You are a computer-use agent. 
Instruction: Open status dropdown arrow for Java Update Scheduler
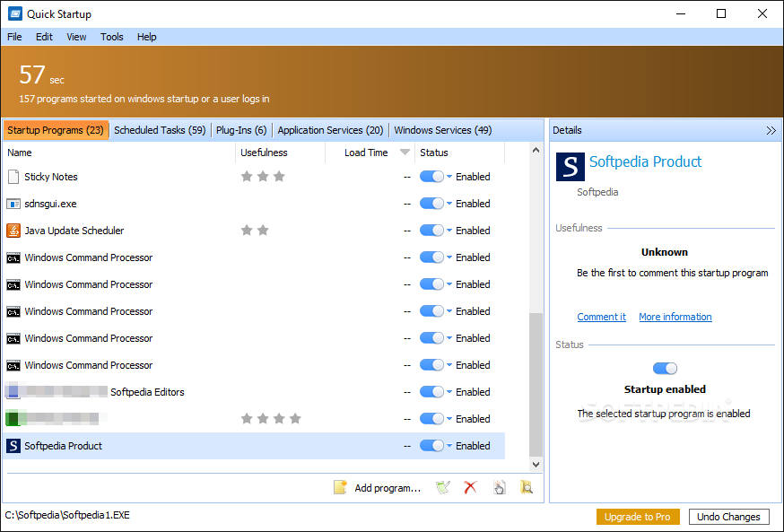click(x=449, y=231)
